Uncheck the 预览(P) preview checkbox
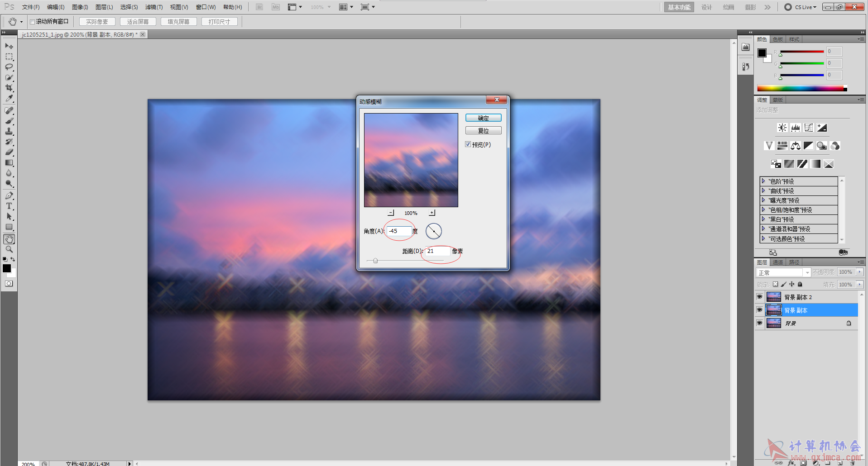This screenshot has height=466, width=868. (x=468, y=144)
